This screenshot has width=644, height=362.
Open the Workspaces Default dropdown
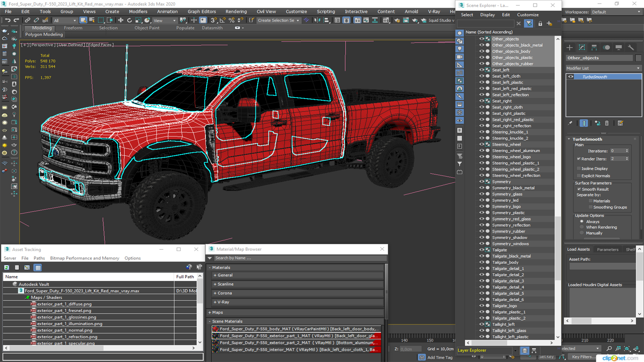[616, 12]
